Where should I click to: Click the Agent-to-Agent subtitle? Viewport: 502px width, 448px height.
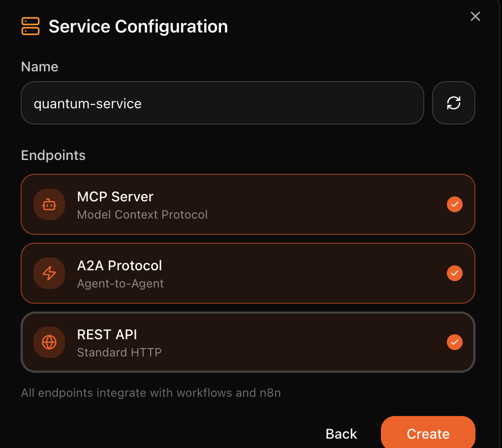[121, 284]
